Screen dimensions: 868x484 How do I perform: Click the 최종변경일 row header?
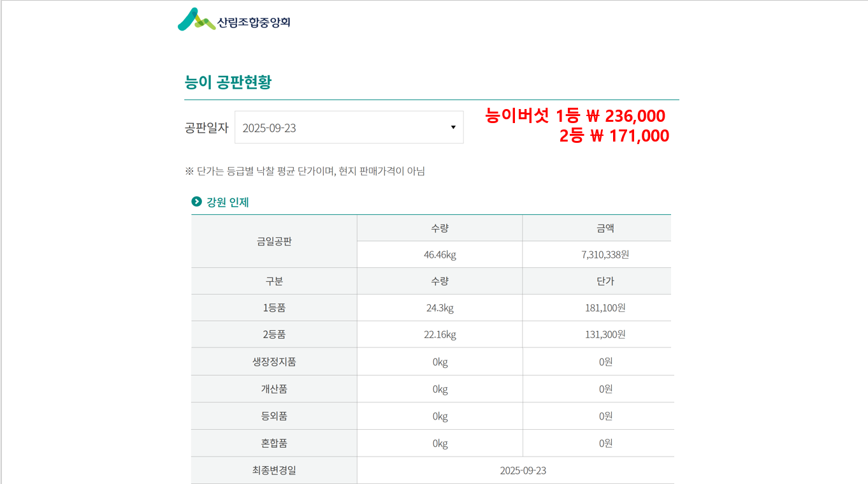[x=274, y=471]
